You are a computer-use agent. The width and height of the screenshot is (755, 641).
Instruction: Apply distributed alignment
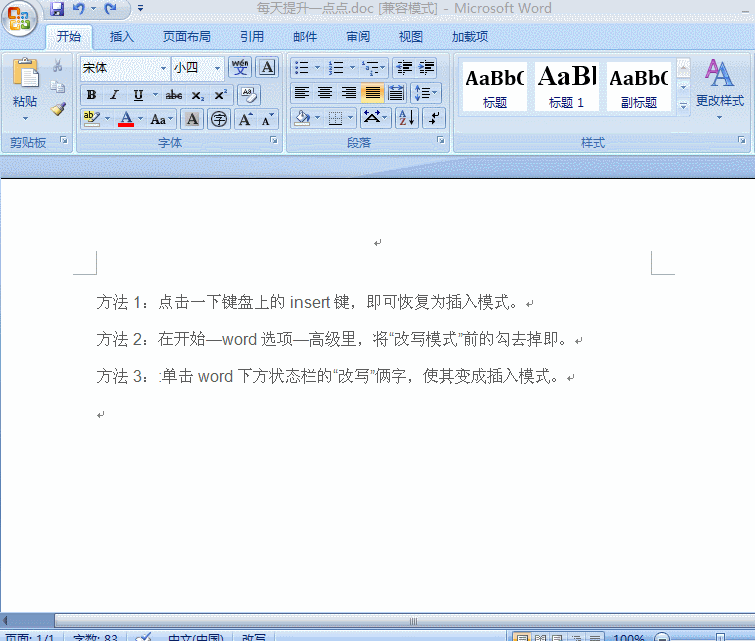tap(396, 92)
